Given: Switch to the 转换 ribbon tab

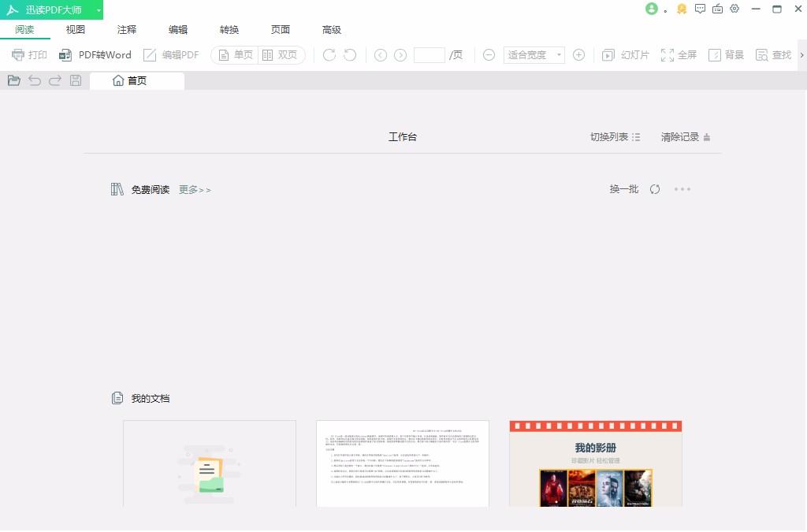Looking at the screenshot, I should tap(229, 29).
